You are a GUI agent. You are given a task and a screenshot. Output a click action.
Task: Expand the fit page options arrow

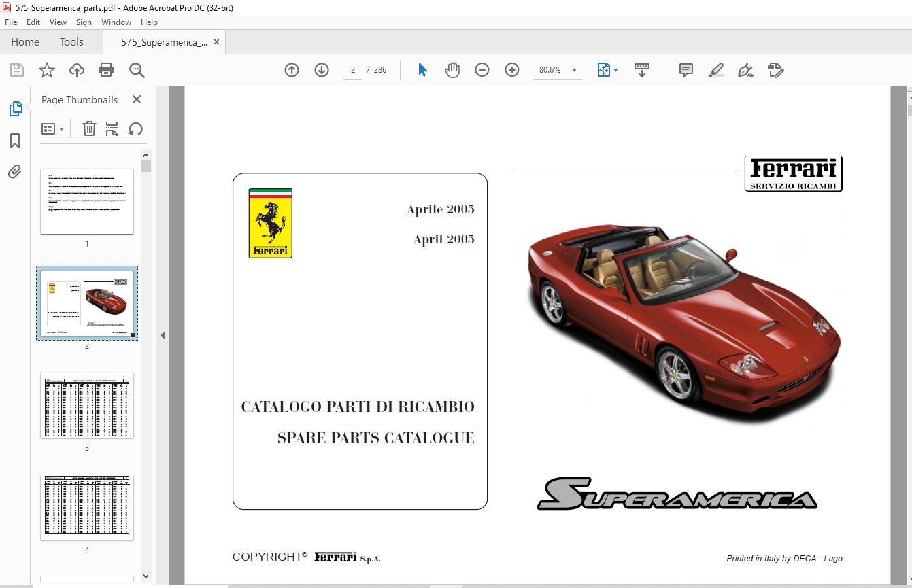coord(616,70)
